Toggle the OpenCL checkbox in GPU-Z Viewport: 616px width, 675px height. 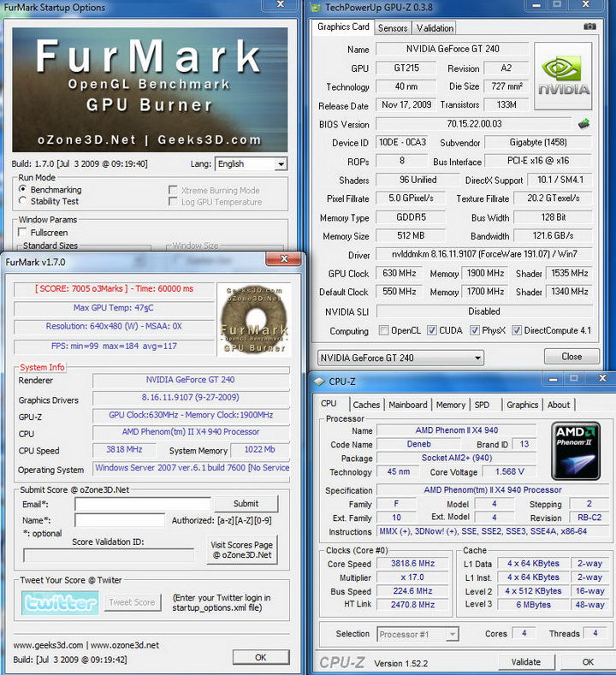point(383,330)
